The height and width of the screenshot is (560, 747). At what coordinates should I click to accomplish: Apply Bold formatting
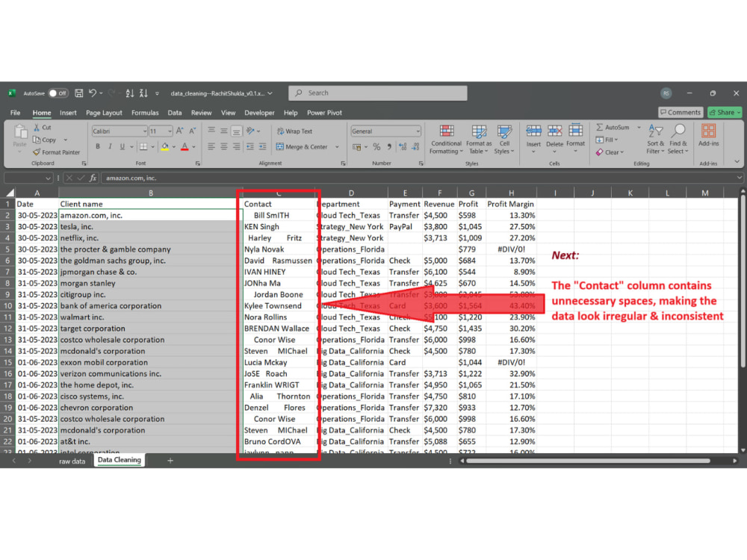(x=98, y=146)
